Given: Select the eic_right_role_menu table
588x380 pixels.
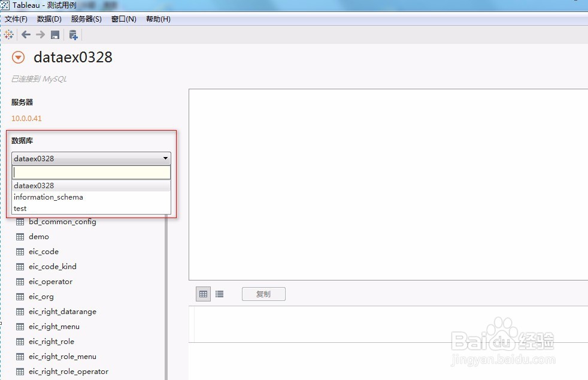Looking at the screenshot, I should tap(63, 357).
